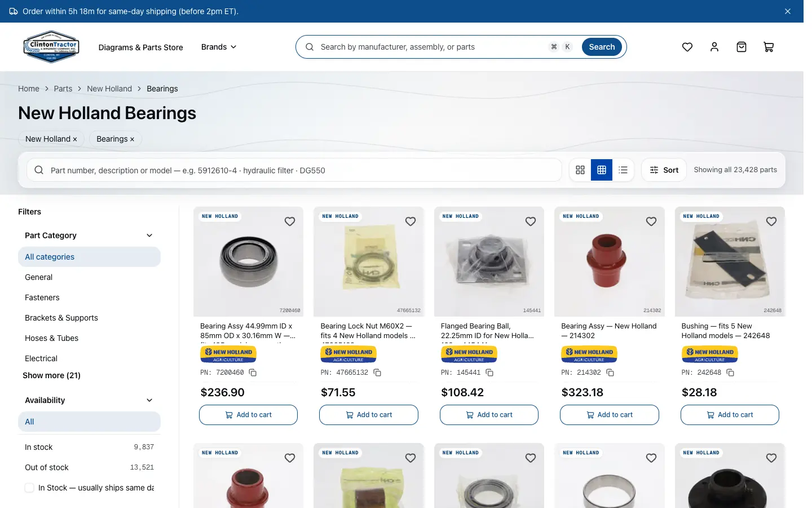This screenshot has height=508, width=812.
Task: Click the search magnifier icon in header search bar
Action: [310, 47]
